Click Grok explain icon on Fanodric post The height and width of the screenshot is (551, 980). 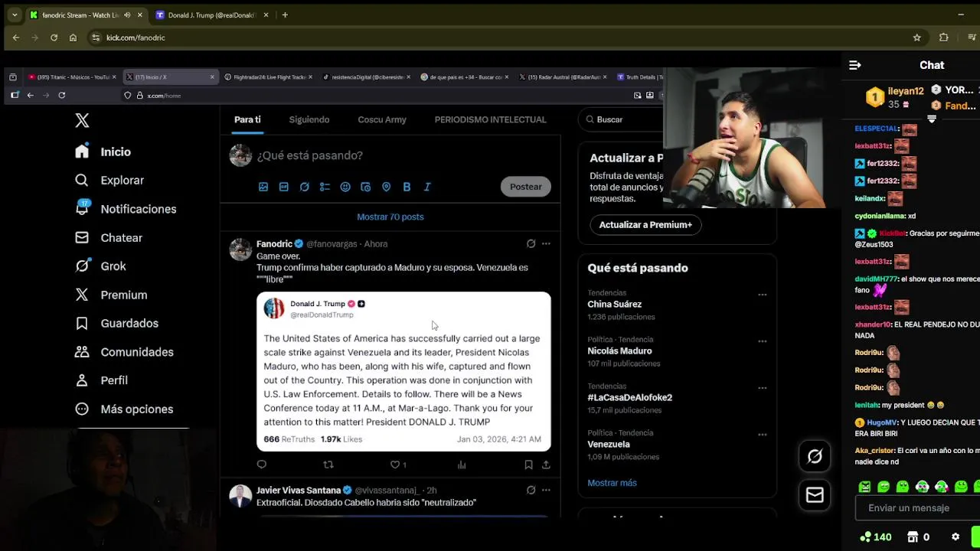click(x=531, y=243)
